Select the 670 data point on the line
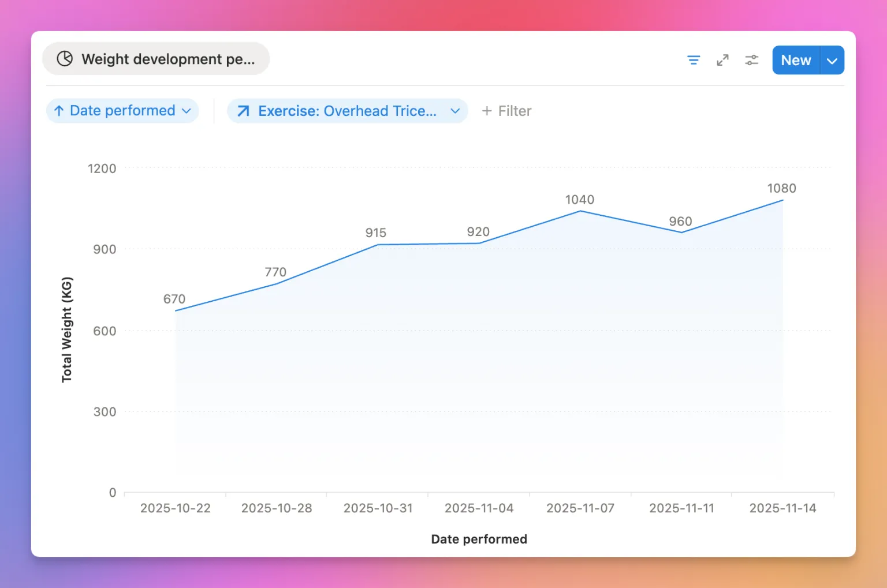Viewport: 887px width, 588px height. pos(176,311)
